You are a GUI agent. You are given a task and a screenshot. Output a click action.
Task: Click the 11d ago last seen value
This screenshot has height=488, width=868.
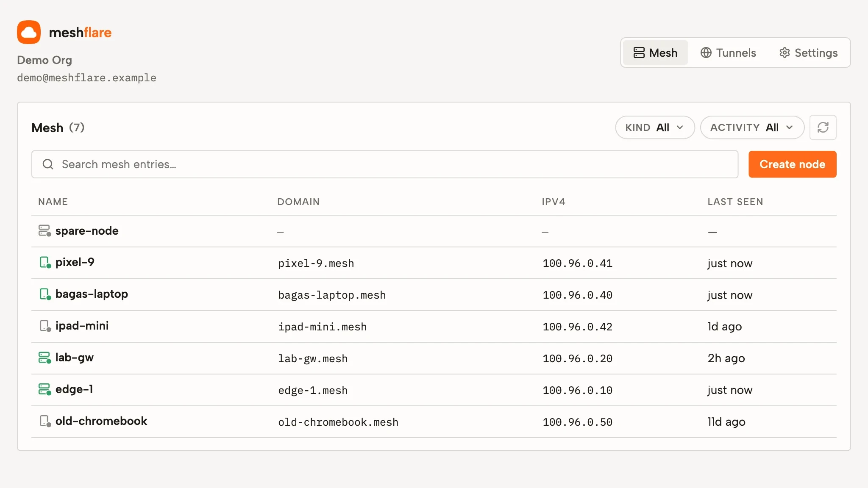tap(726, 422)
